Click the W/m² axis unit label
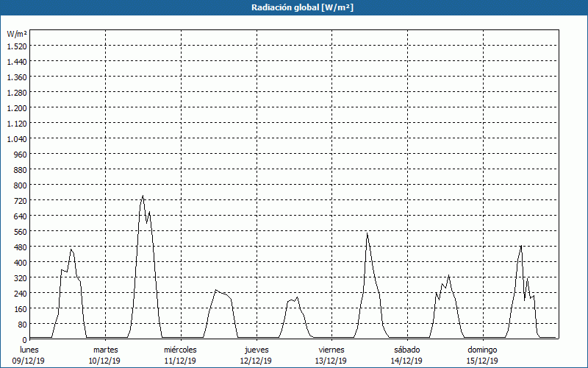Screen dimensions: 588x368 tap(17, 34)
